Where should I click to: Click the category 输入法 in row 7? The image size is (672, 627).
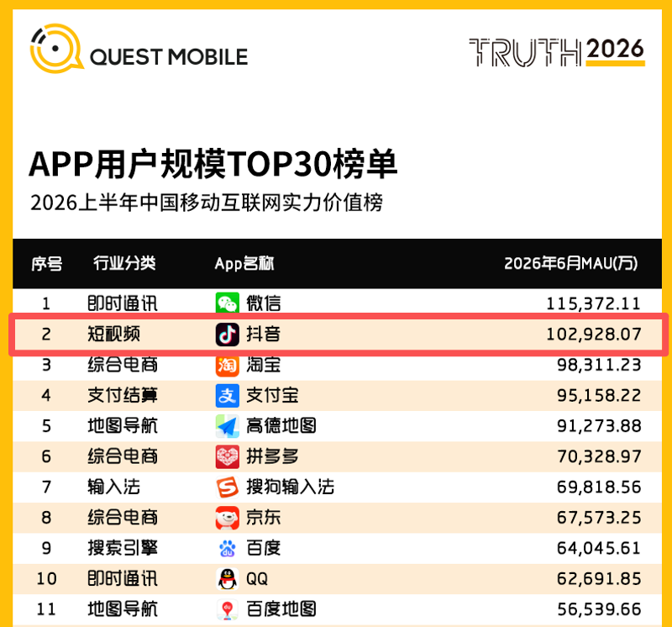tap(114, 487)
